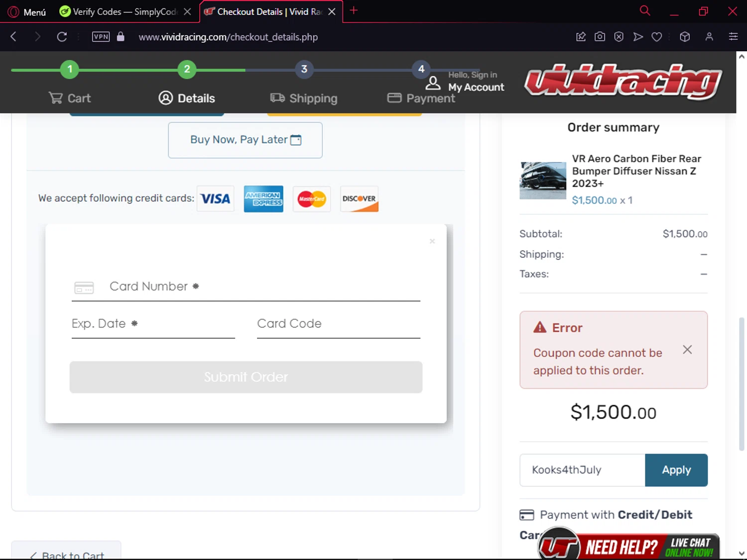Click the step 1 circle marker
Screen dimensions: 747x560
pos(70,69)
